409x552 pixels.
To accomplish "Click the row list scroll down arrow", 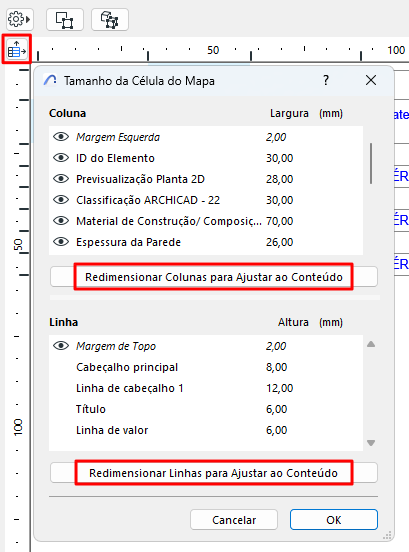I will 371,443.
